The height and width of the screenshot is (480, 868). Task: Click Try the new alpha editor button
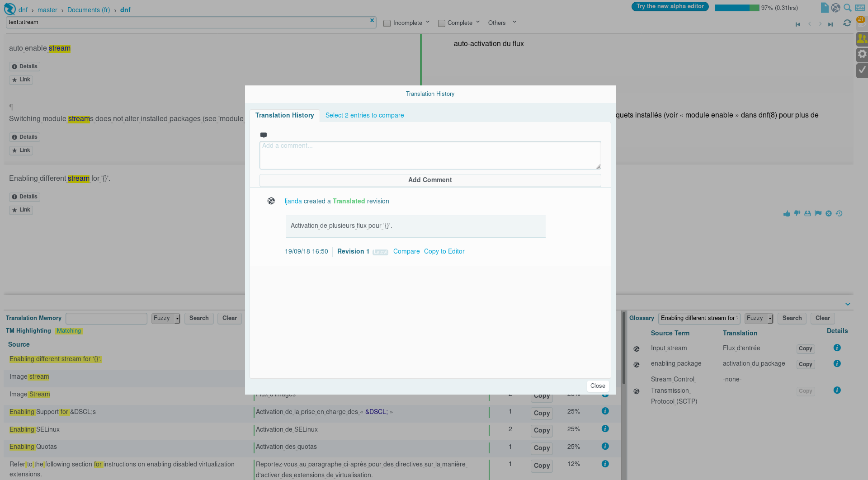670,6
